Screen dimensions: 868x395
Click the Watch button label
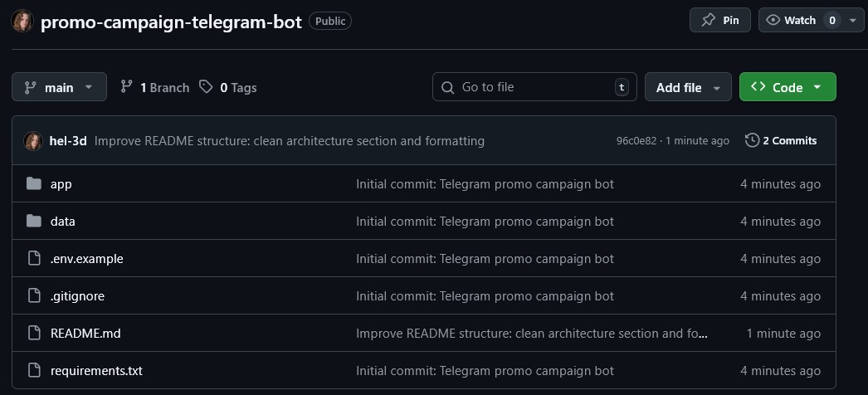[x=800, y=21]
